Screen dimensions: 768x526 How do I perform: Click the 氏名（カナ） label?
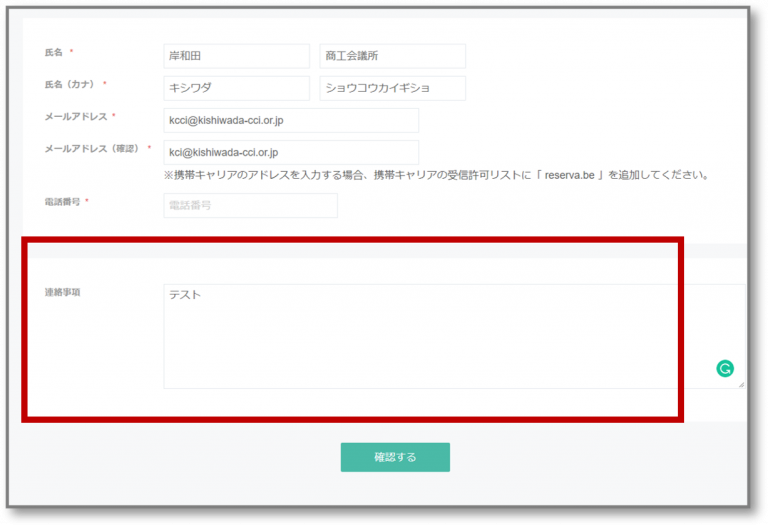[x=69, y=84]
